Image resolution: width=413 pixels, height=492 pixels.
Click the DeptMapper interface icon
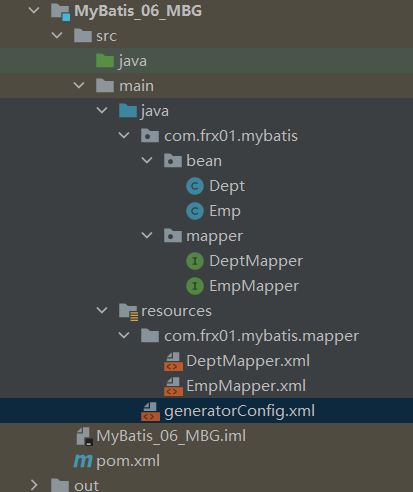click(x=195, y=261)
